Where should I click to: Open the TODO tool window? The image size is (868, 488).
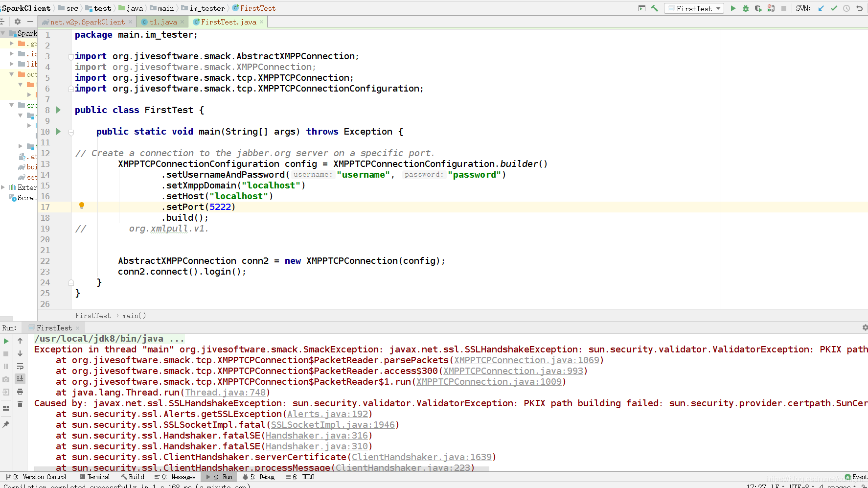300,477
